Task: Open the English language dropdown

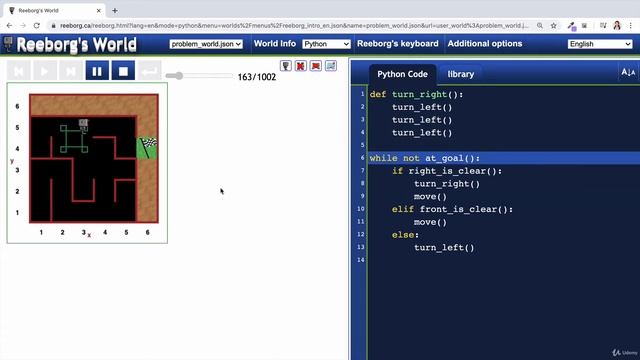Action: [600, 44]
